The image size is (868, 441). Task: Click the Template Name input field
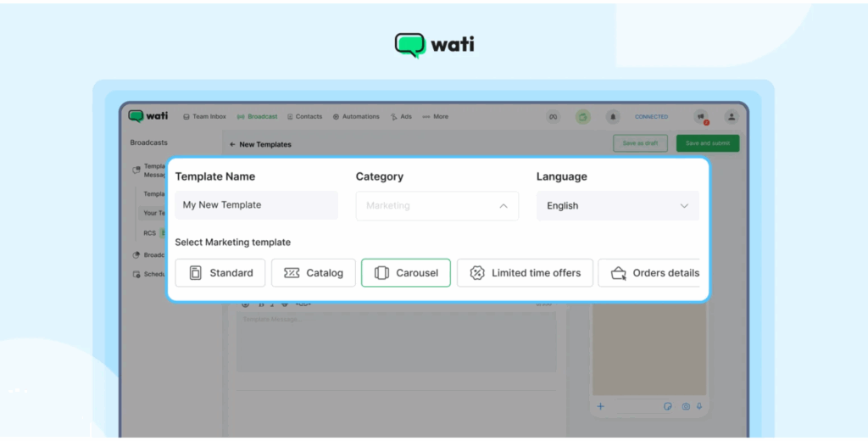pos(256,205)
